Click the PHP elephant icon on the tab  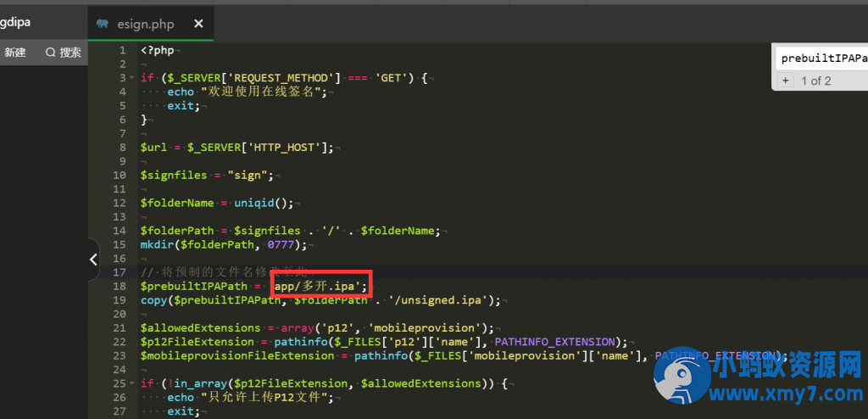(103, 24)
